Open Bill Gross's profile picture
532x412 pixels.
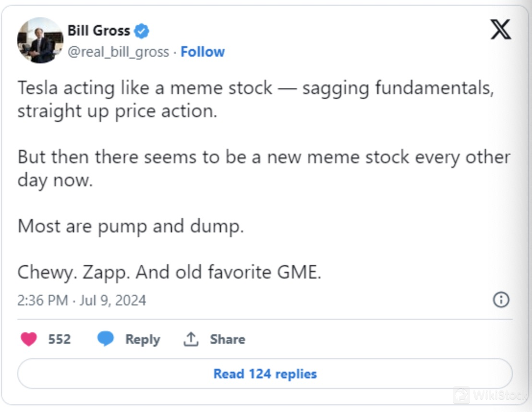[40, 40]
